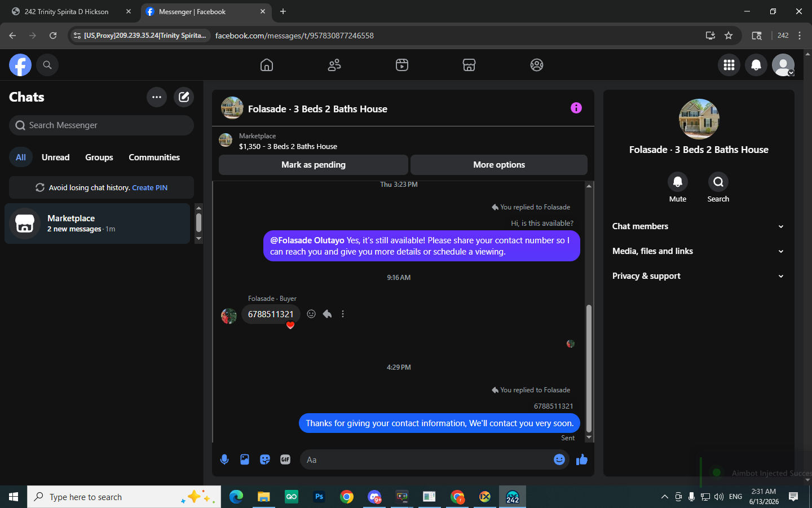Click the 'Thanks for giving your contact information' message

[439, 423]
